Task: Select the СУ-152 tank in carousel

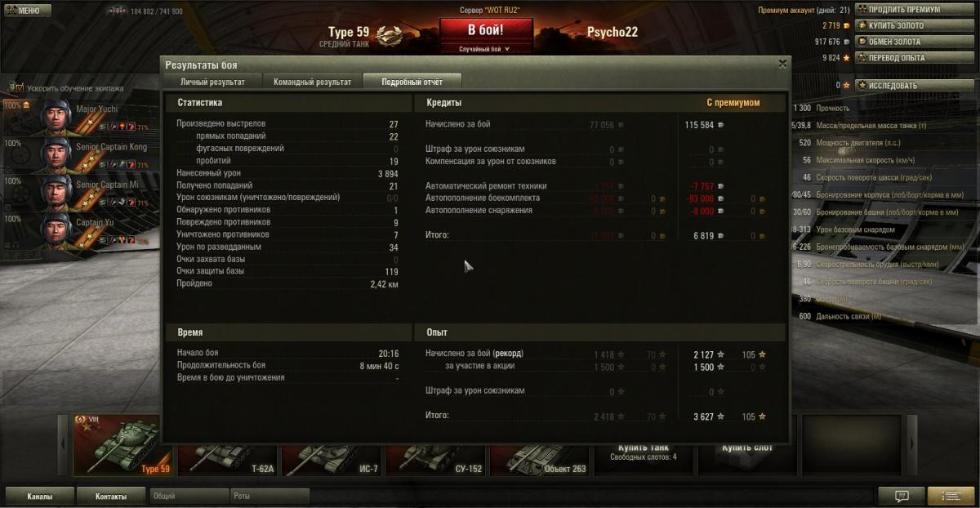Action: click(435, 460)
